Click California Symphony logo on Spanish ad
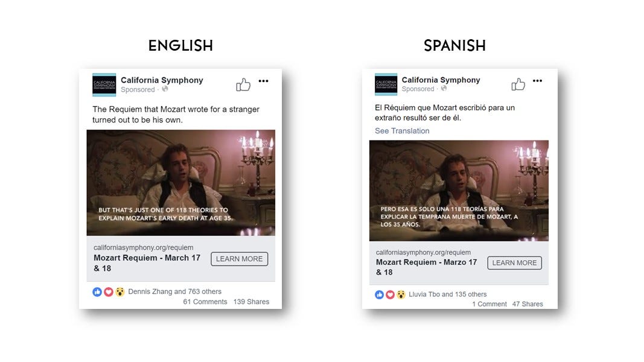Viewport: 644px width, 362px height. [x=386, y=84]
